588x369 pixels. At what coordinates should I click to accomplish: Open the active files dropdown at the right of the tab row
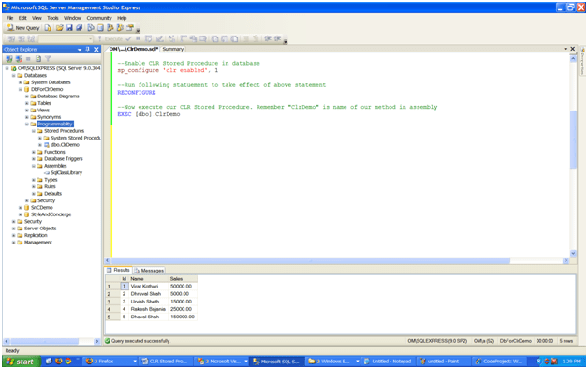566,49
